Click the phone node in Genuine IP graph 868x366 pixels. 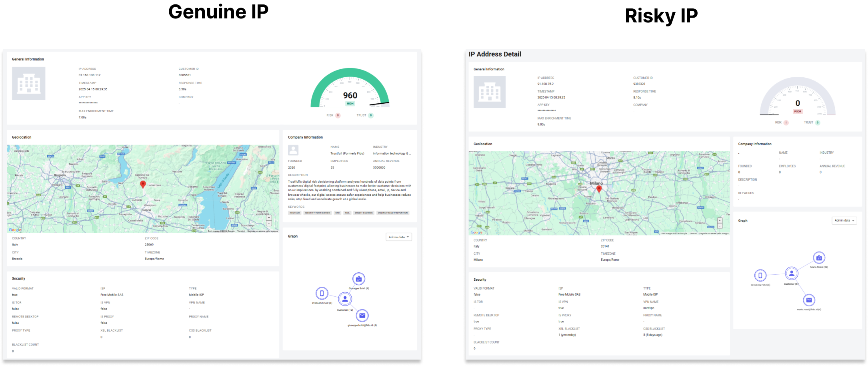point(322,294)
